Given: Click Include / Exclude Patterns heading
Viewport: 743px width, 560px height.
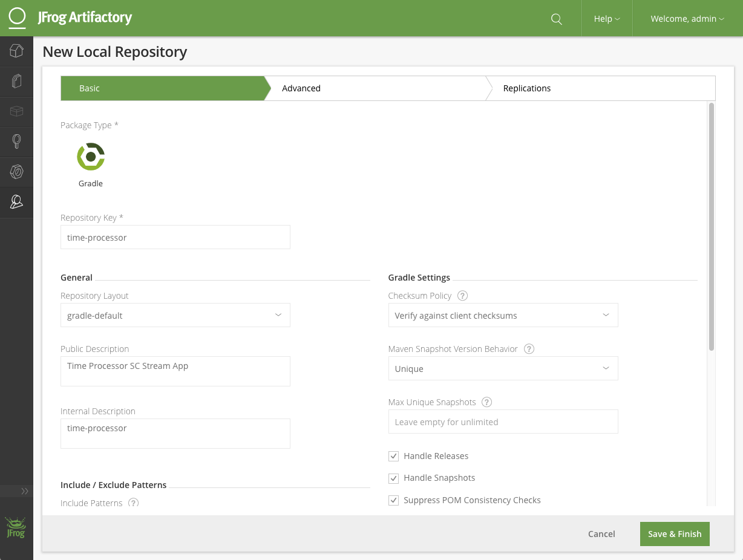Looking at the screenshot, I should 114,484.
